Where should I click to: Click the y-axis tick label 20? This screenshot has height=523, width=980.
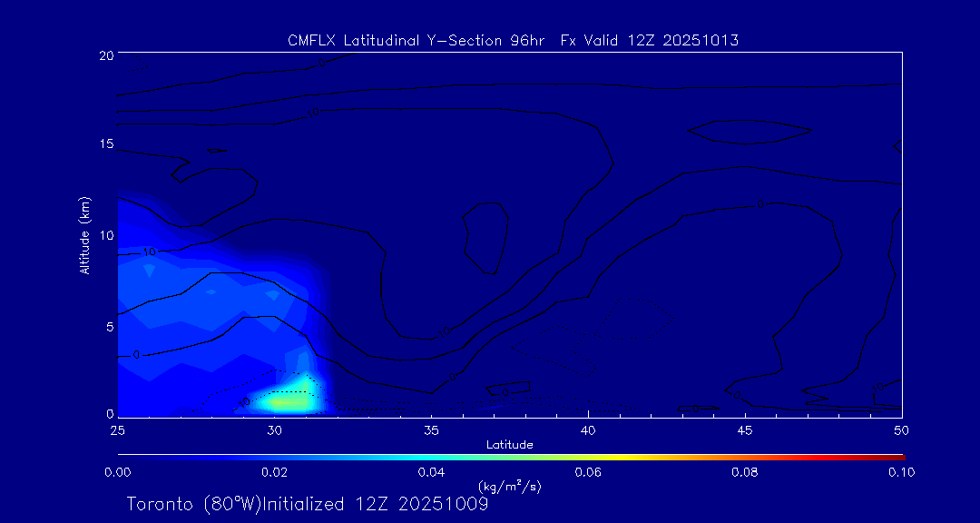pyautogui.click(x=103, y=55)
